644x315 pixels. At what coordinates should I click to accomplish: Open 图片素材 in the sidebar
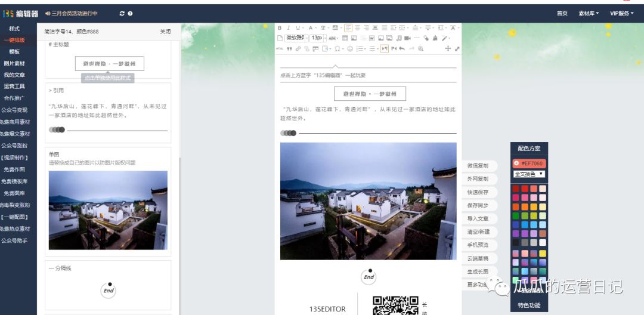[15, 63]
